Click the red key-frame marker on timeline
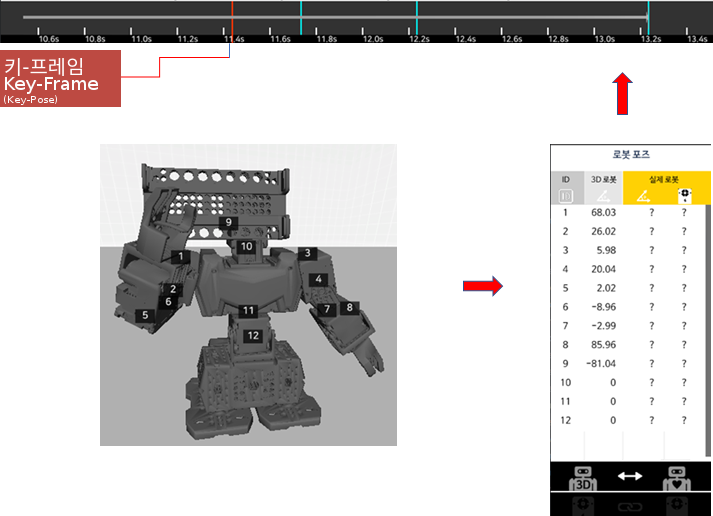This screenshot has width=713, height=516. pyautogui.click(x=232, y=20)
